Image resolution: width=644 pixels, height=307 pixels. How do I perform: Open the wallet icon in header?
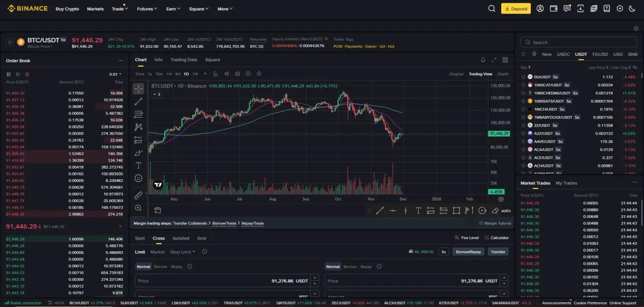[x=553, y=9]
